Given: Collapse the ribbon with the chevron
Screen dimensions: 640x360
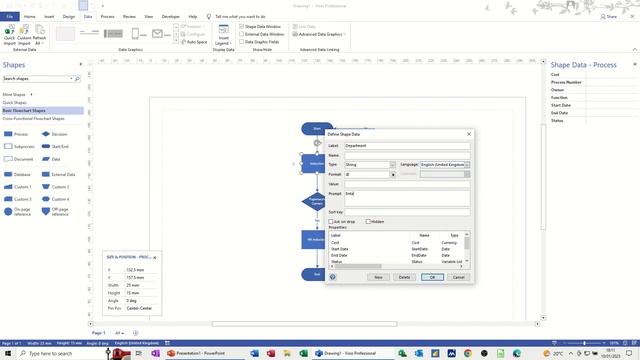Looking at the screenshot, I should click(635, 50).
